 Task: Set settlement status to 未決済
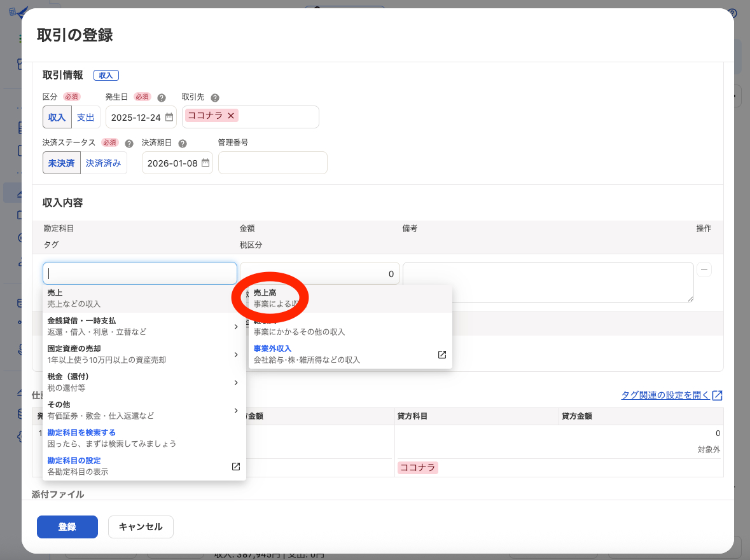click(x=61, y=163)
